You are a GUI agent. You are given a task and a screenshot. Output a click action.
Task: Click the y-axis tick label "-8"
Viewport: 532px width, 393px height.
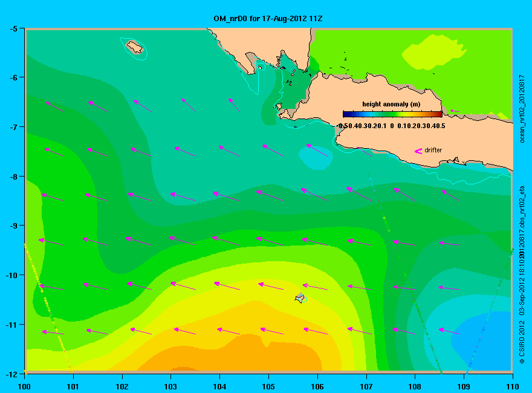(13, 177)
